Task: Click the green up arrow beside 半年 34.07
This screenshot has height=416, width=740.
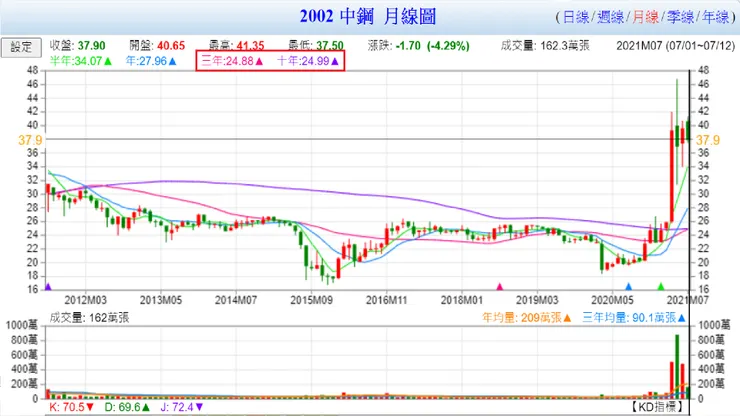Action: [x=108, y=61]
